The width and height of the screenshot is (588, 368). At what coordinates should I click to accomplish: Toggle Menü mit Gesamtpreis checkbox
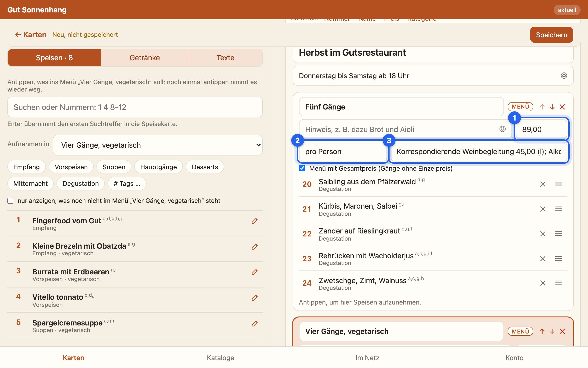tap(302, 168)
